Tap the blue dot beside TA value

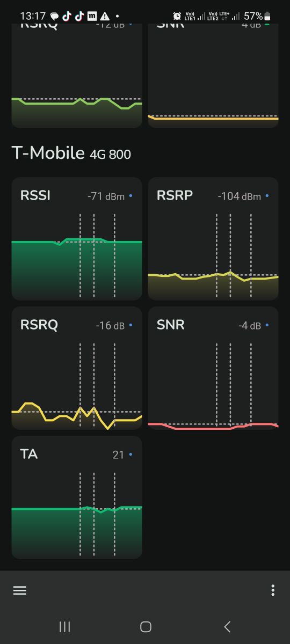130,455
